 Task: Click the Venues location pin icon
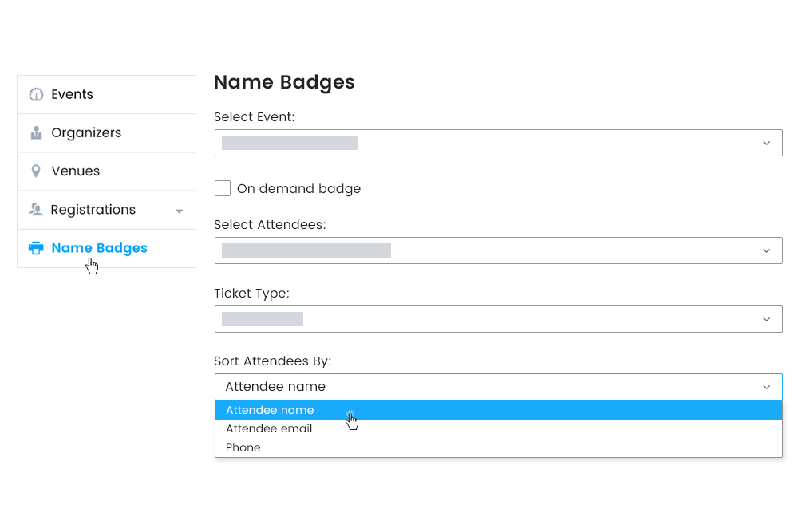(x=36, y=171)
